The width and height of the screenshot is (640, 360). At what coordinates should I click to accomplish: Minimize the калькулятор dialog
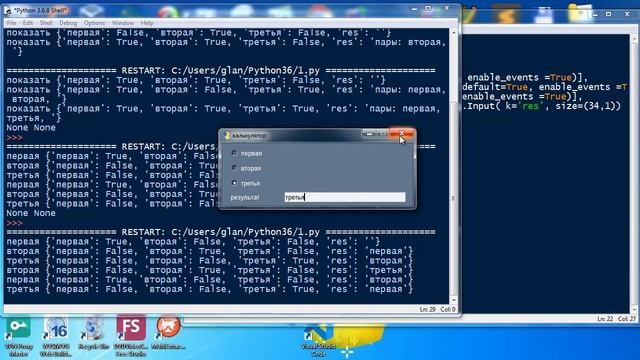369,133
